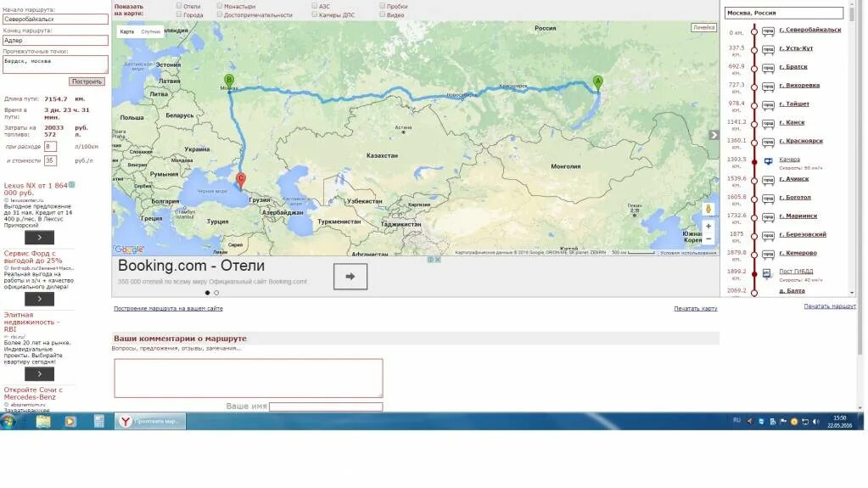Open media player from taskbar
Image resolution: width=868 pixels, height=488 pixels.
pos(70,422)
